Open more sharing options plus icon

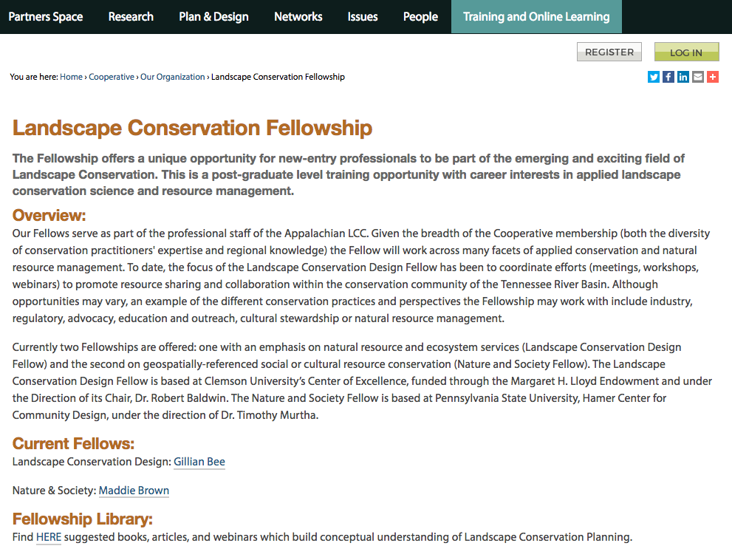pyautogui.click(x=713, y=77)
